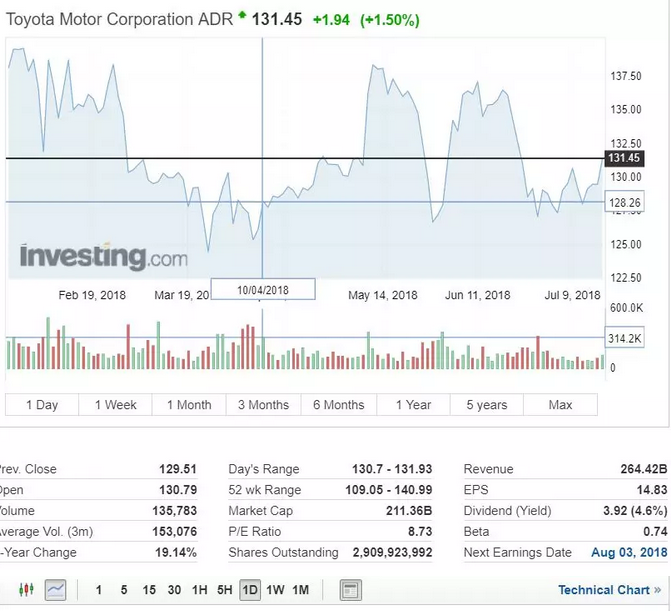View the Max range

coord(561,405)
